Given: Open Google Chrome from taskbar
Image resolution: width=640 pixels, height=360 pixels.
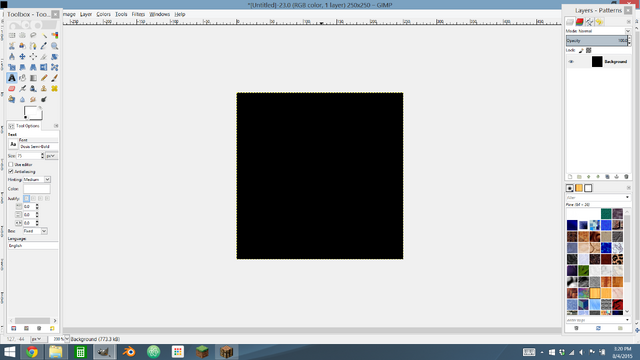Looking at the screenshot, I should click(32, 351).
